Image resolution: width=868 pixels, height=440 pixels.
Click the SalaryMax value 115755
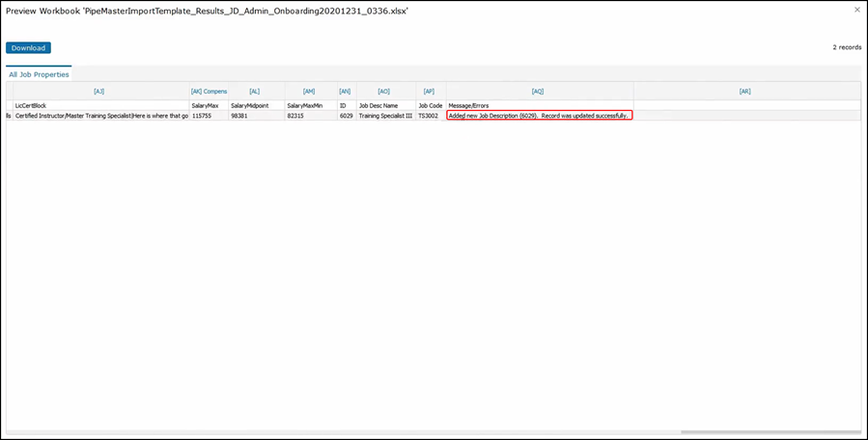202,116
